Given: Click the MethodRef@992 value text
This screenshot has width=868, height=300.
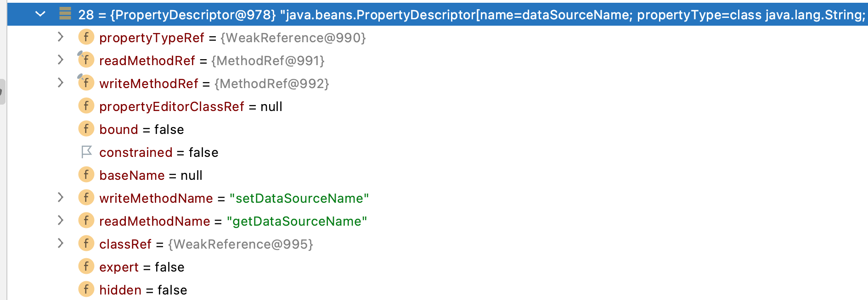Looking at the screenshot, I should (271, 83).
